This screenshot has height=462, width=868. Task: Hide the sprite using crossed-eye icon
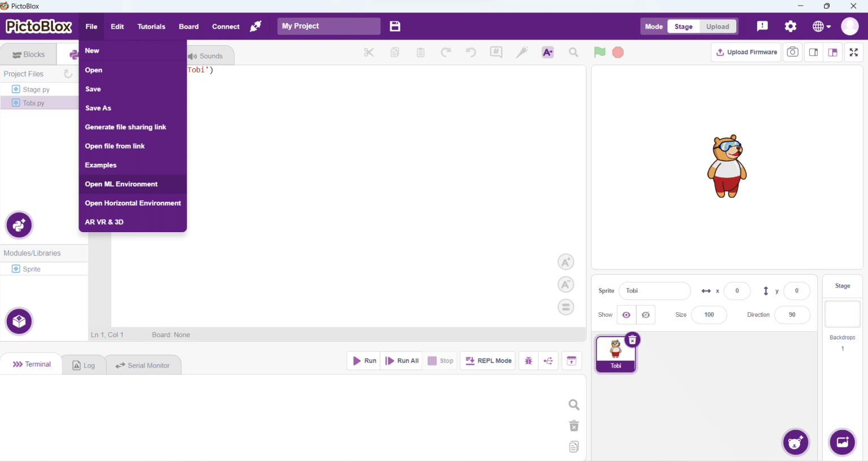point(645,315)
